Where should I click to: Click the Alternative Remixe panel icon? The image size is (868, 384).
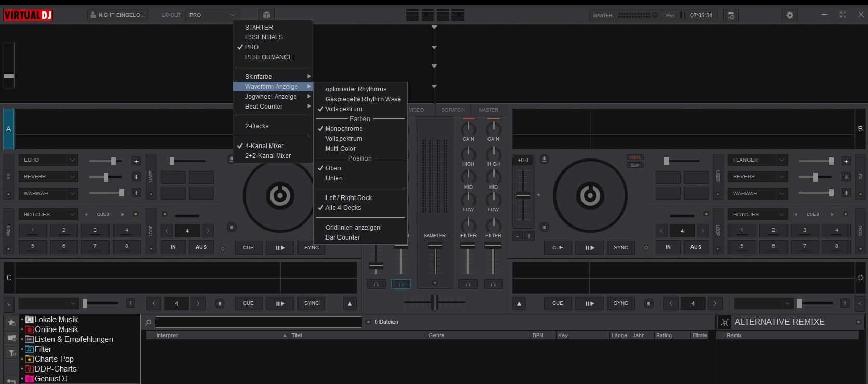pos(725,322)
